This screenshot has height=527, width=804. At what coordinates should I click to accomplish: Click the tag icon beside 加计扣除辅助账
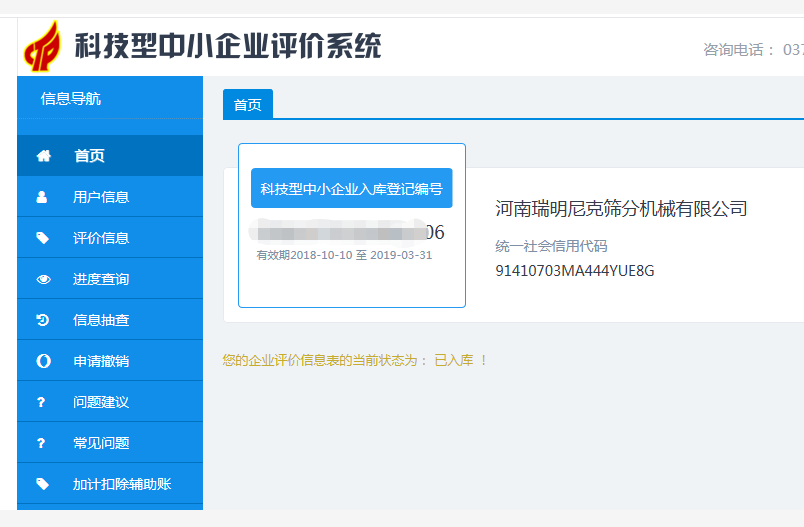pos(42,484)
